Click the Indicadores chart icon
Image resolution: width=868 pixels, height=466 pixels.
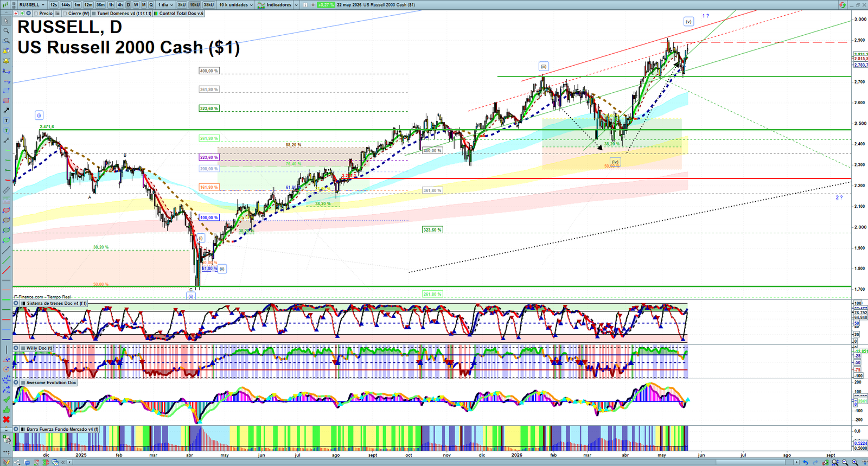261,5
